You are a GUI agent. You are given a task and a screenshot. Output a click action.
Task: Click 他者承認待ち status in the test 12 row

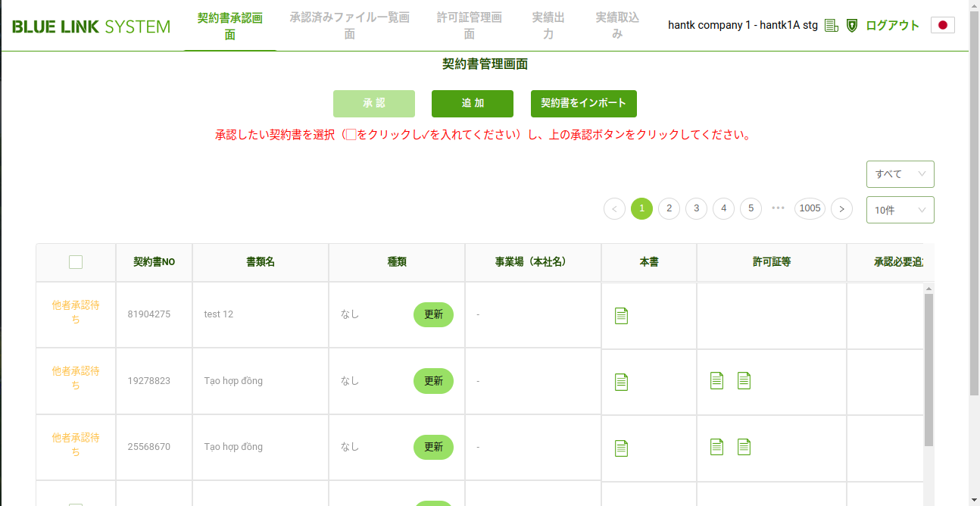click(76, 312)
